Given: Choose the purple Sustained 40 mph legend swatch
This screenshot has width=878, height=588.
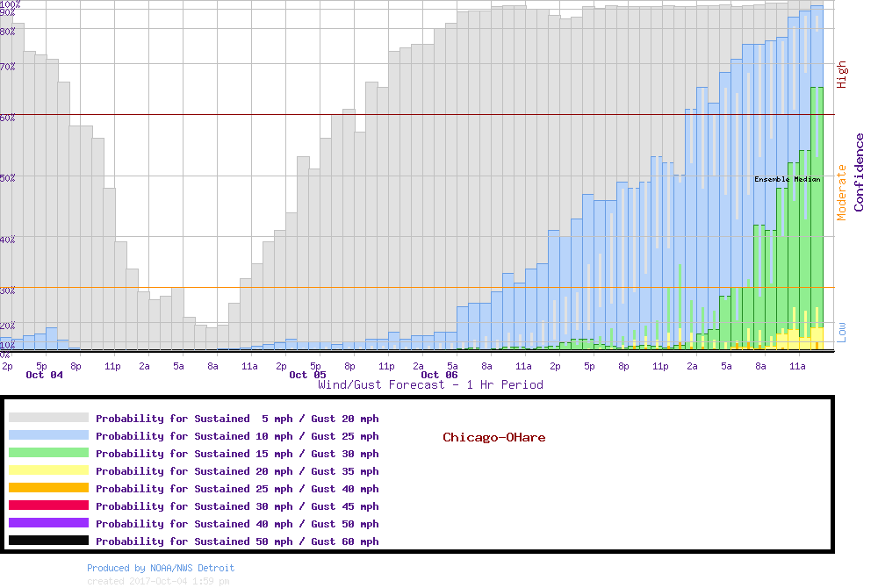Looking at the screenshot, I should pos(48,524).
